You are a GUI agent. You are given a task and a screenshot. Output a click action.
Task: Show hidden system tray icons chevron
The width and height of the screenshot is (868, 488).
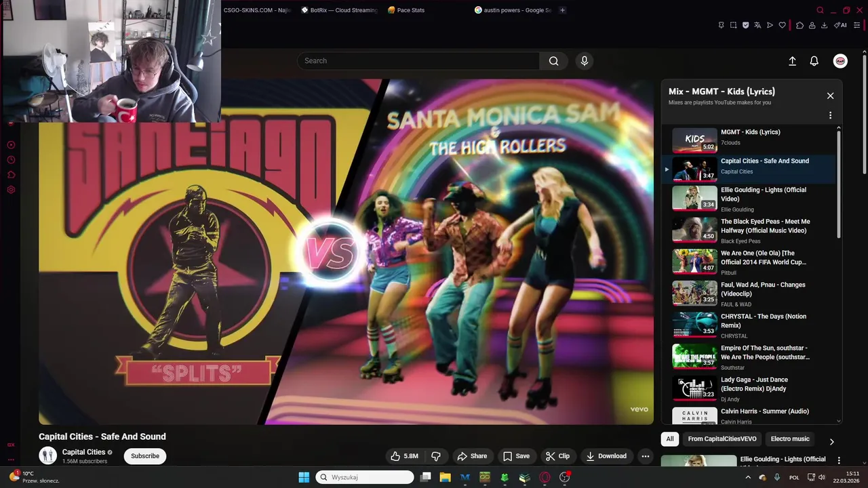748,477
